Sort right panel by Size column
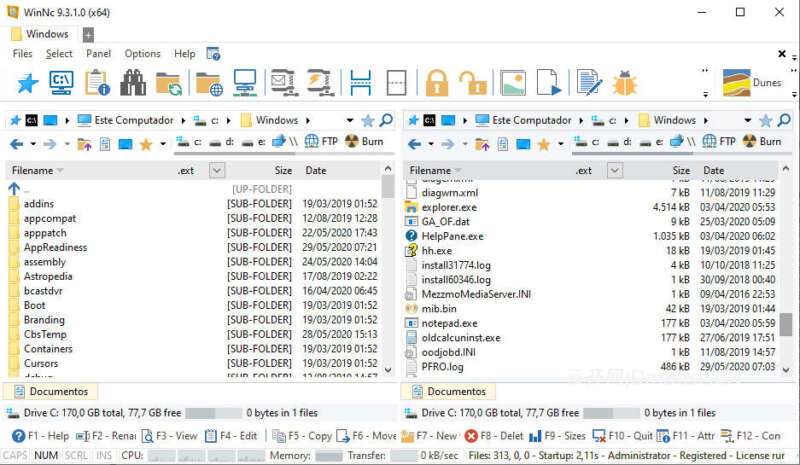The height and width of the screenshot is (465, 800). tap(681, 170)
